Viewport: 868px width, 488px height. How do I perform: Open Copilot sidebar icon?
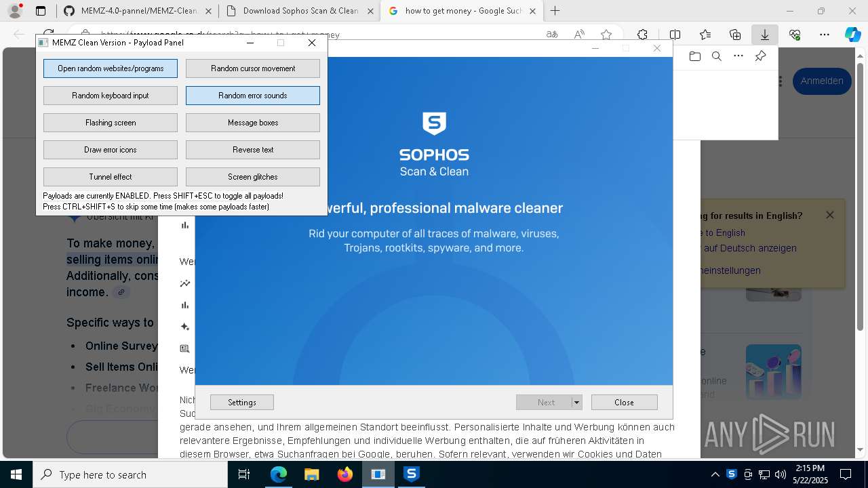(x=853, y=35)
